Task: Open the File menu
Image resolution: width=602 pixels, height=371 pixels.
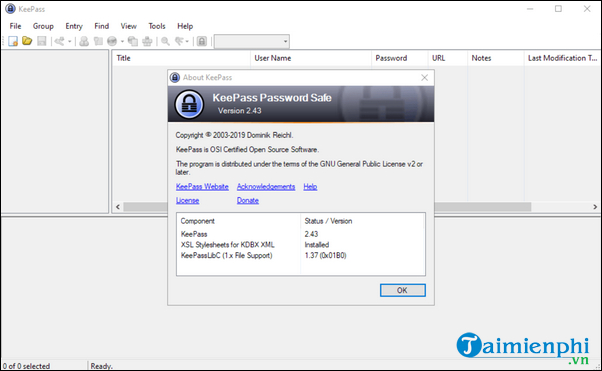Action: click(x=15, y=26)
